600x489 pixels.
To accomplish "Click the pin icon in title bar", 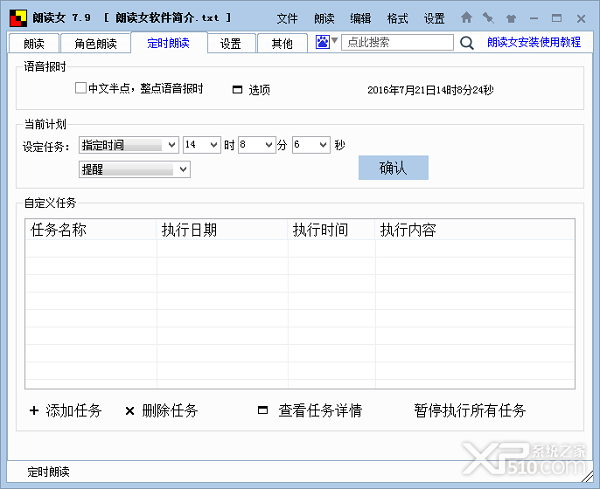I will (488, 18).
